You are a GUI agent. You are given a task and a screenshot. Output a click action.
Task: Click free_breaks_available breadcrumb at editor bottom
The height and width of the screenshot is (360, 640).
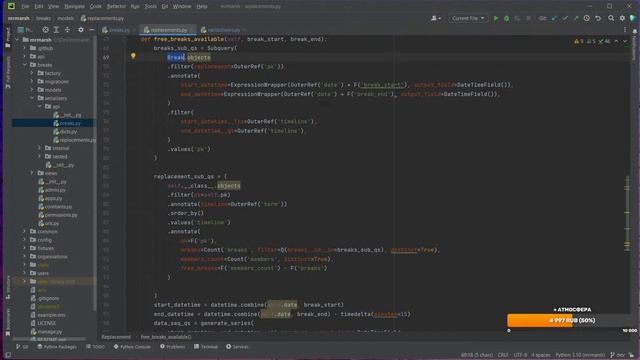166,337
